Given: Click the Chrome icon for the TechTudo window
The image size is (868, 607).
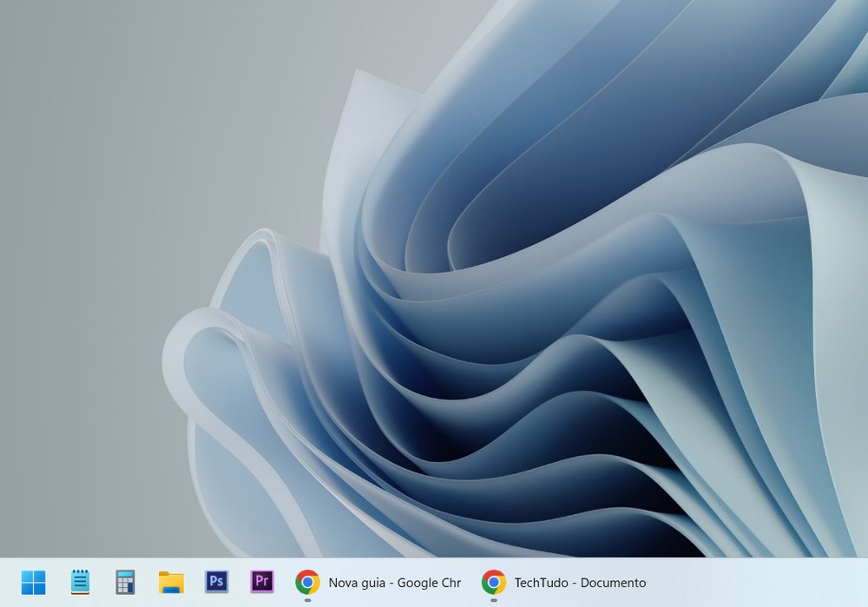Looking at the screenshot, I should coord(496,580).
